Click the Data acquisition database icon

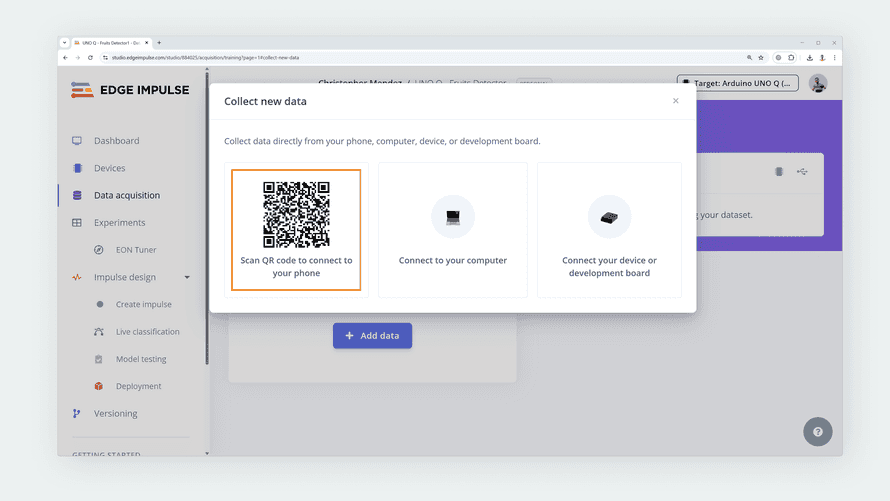point(77,195)
